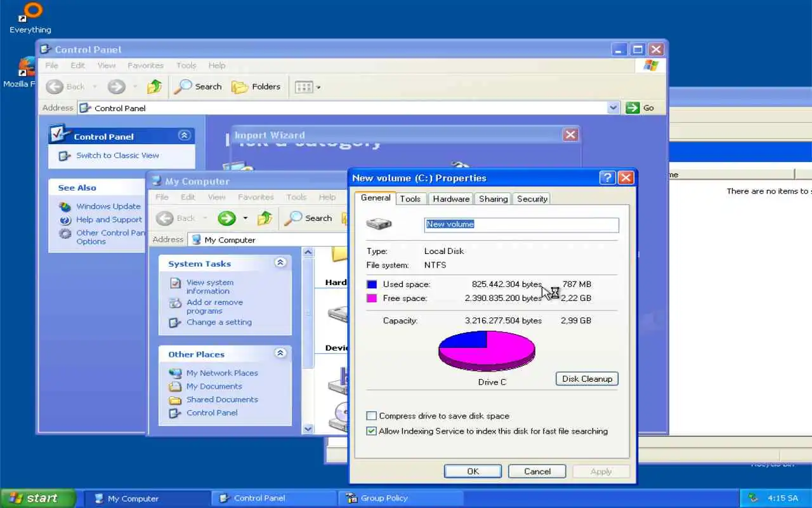The height and width of the screenshot is (508, 812).
Task: Open the File menu in Control Panel
Action: pos(51,65)
